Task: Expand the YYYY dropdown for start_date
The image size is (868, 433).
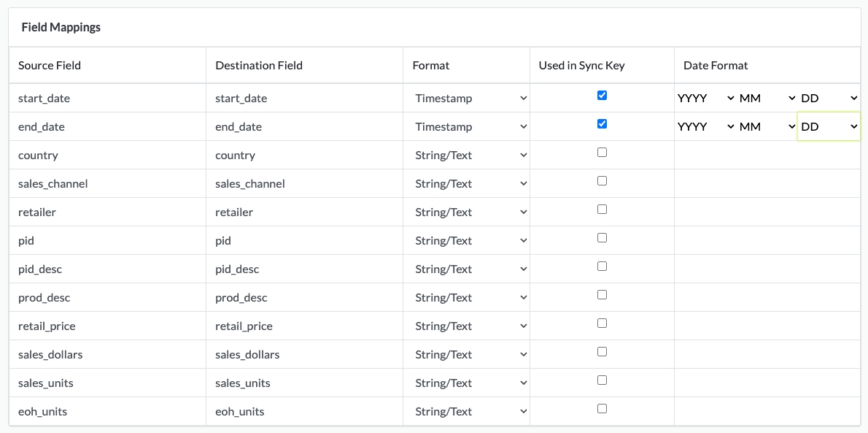Action: pyautogui.click(x=705, y=98)
